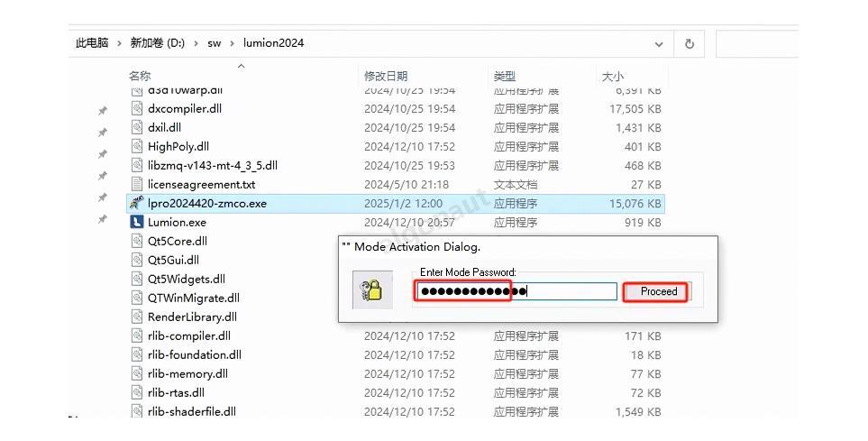This screenshot has width=868, height=441.
Task: Click the pin icon beside HighPoly.dll row
Action: pyautogui.click(x=103, y=154)
